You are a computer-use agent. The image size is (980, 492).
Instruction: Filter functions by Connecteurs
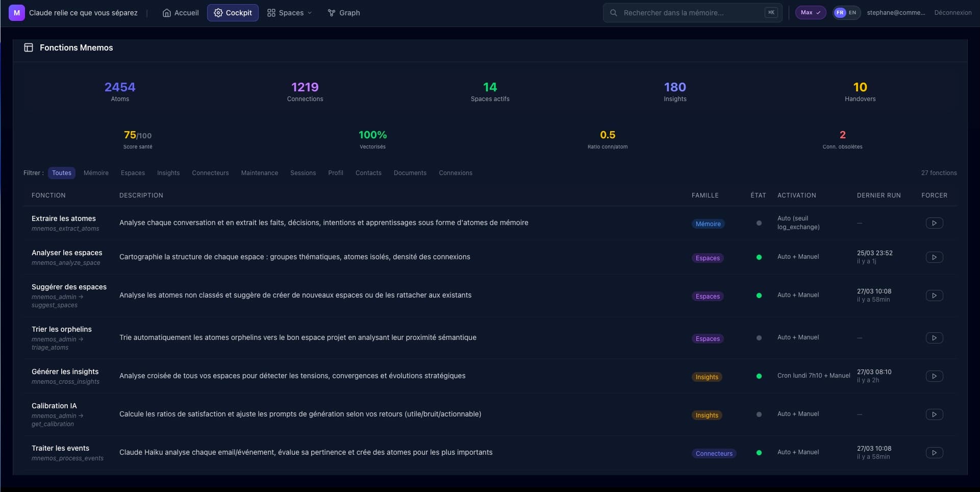click(210, 173)
